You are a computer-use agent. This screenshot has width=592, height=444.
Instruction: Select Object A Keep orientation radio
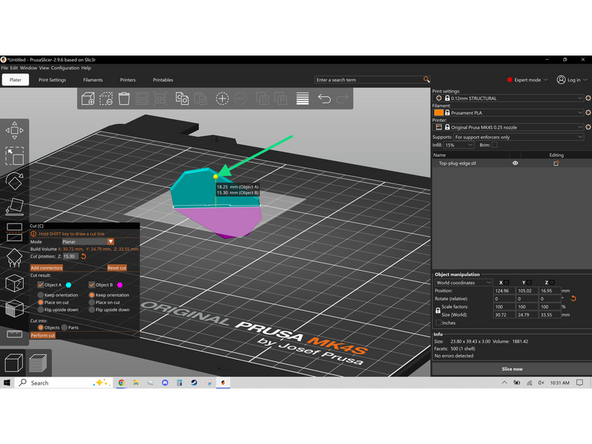[40, 295]
